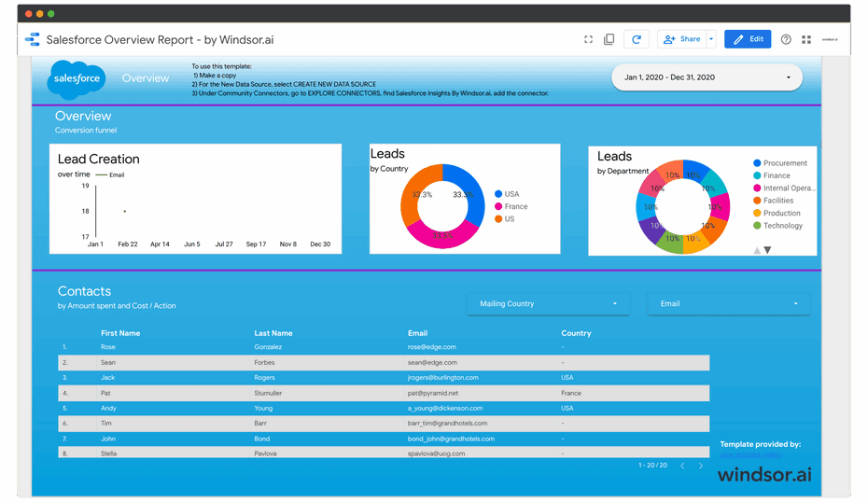Select the Gonzalez last name cell

coord(268,347)
